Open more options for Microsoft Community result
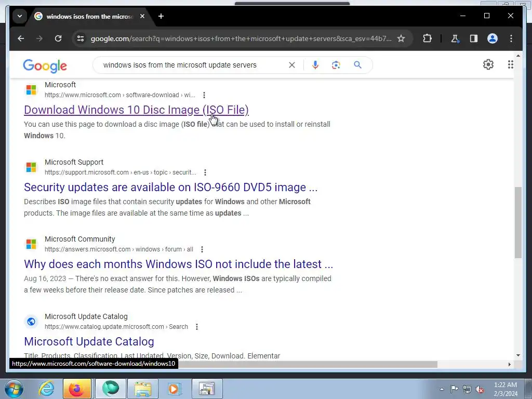Screen dimensions: 532x399 point(202,249)
